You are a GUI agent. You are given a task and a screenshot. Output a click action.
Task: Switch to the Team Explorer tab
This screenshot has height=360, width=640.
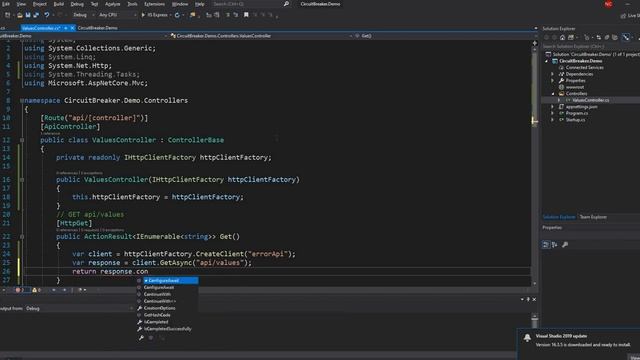tap(593, 217)
